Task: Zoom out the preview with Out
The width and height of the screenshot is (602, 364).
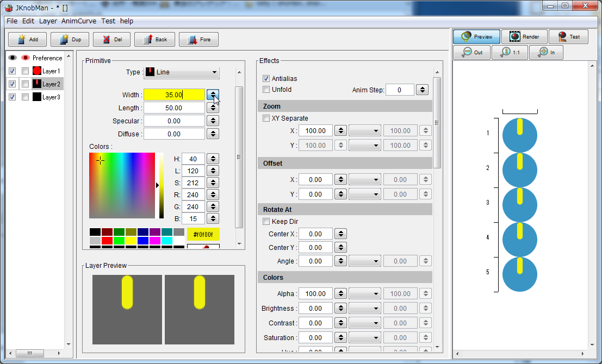Action: (472, 53)
